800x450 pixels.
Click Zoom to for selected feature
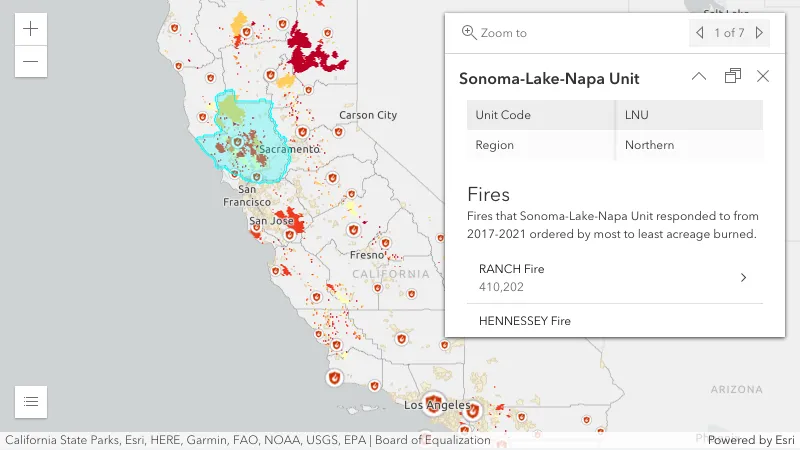click(x=494, y=33)
